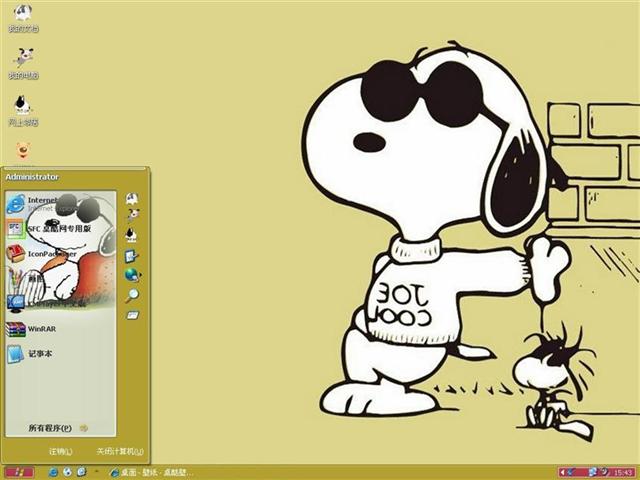640x480 pixels.
Task: Open Internet Explorer from the Start menu
Action: coord(60,204)
